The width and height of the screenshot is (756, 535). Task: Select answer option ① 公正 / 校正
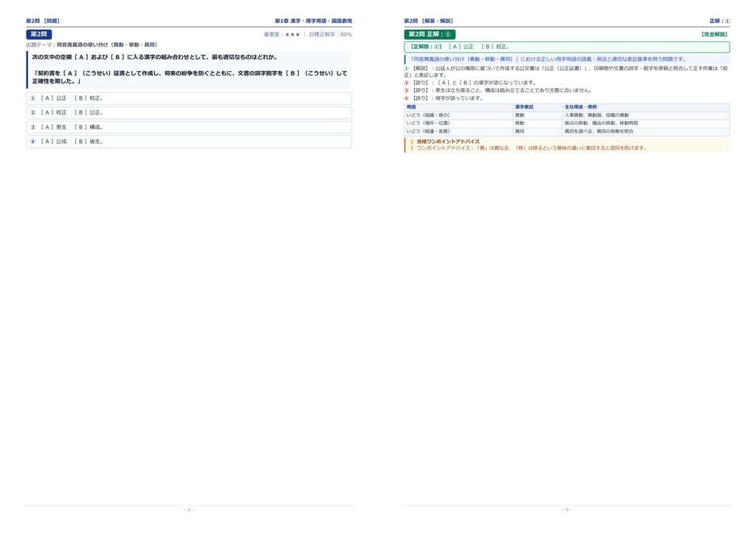[x=189, y=98]
